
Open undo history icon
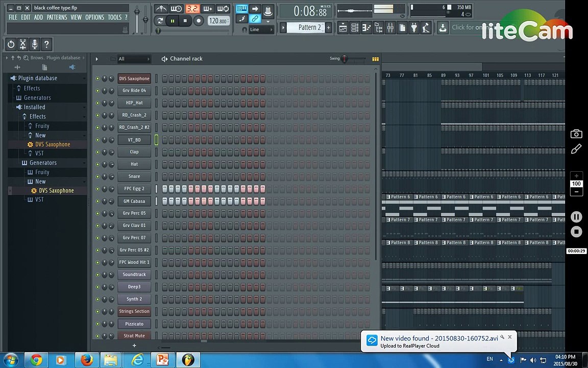pyautogui.click(x=11, y=44)
